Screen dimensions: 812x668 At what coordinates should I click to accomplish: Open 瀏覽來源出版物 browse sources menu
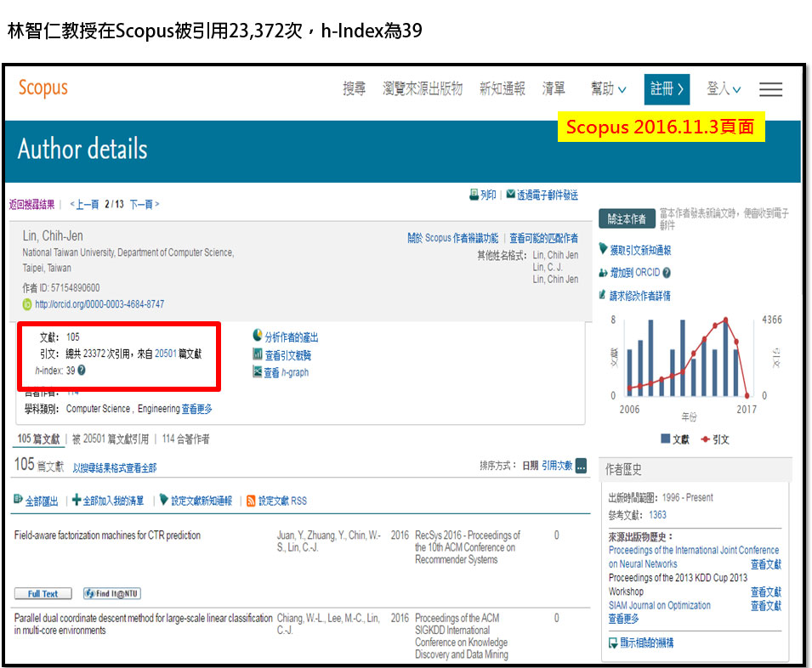coord(423,89)
